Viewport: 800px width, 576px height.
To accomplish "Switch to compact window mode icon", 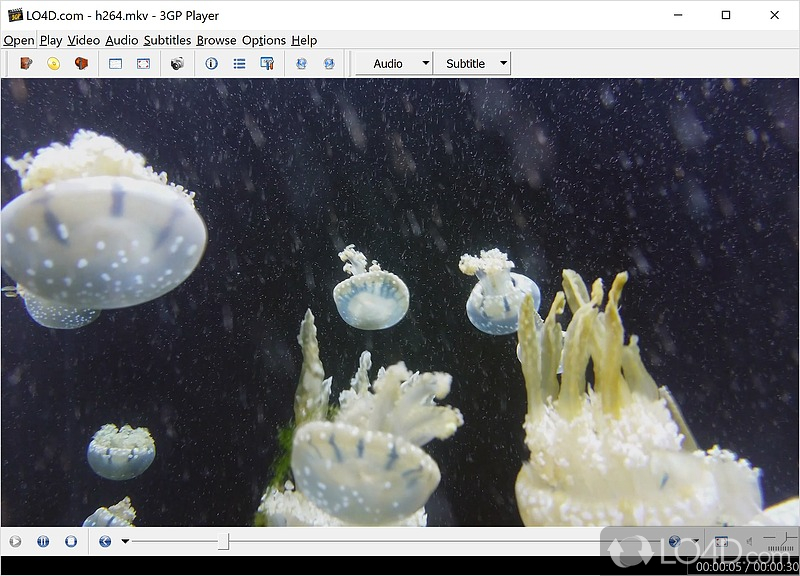I will 115,64.
